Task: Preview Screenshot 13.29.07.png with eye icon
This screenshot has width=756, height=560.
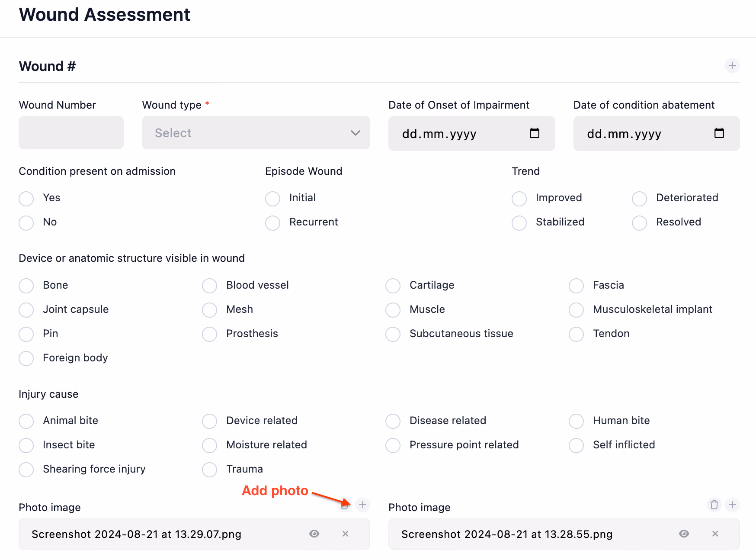Action: [x=314, y=534]
